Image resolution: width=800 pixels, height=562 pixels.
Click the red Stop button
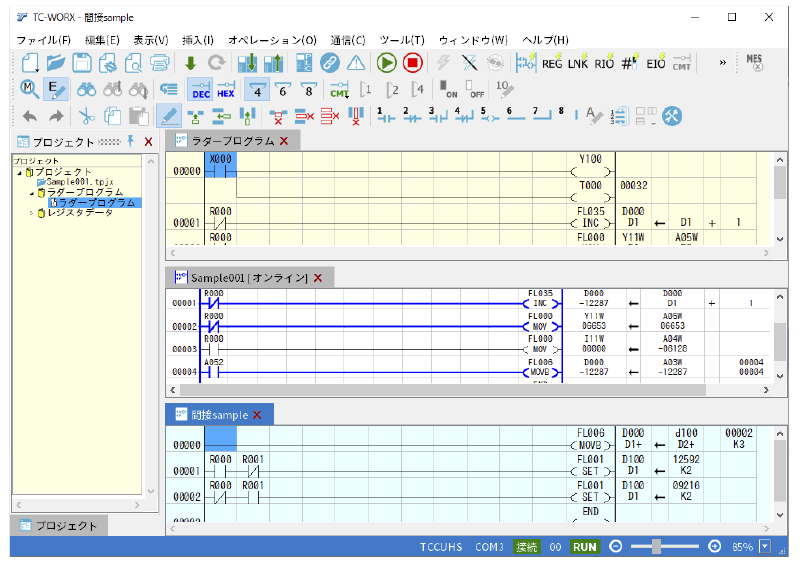click(413, 63)
